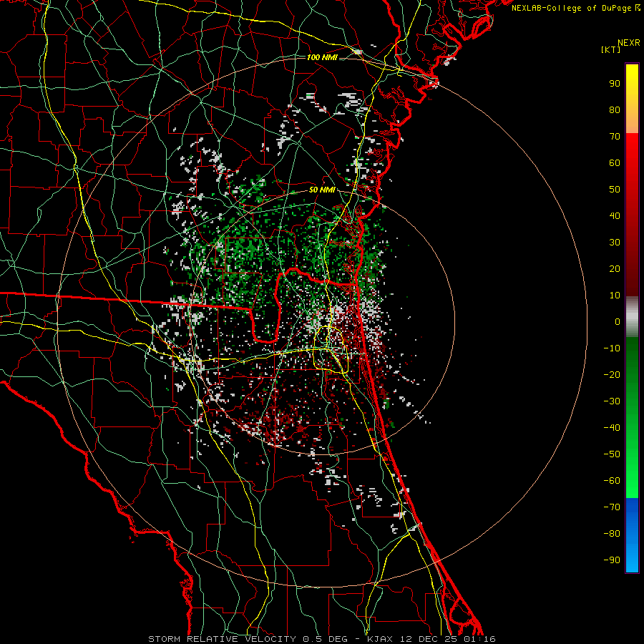Click the blue segment of the color bar
This screenshot has height=644, width=644.
pyautogui.click(x=632, y=535)
